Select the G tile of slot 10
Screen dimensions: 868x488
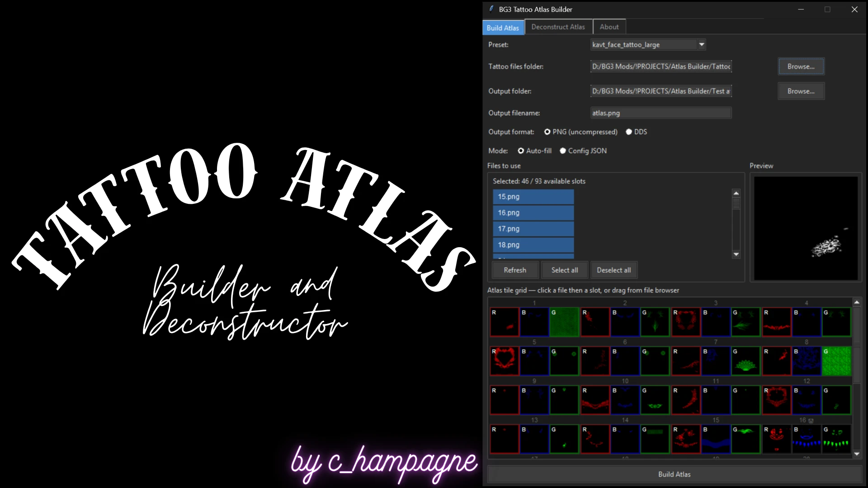[655, 400]
